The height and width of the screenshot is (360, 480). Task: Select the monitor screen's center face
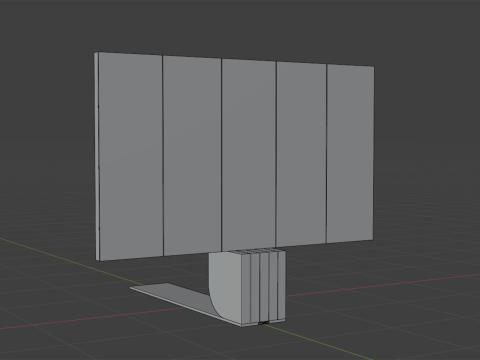pos(249,155)
